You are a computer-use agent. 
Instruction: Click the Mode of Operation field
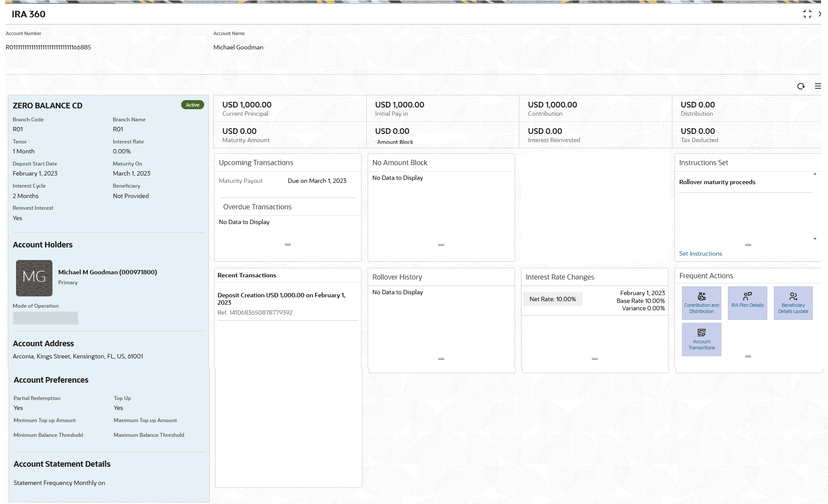[46, 318]
